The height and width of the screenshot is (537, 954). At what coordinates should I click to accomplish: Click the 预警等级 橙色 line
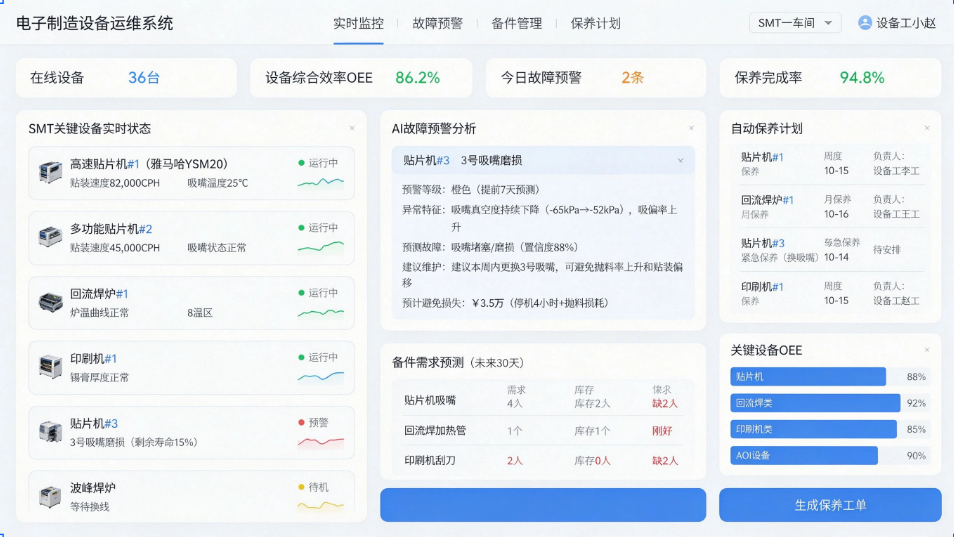(x=471, y=190)
